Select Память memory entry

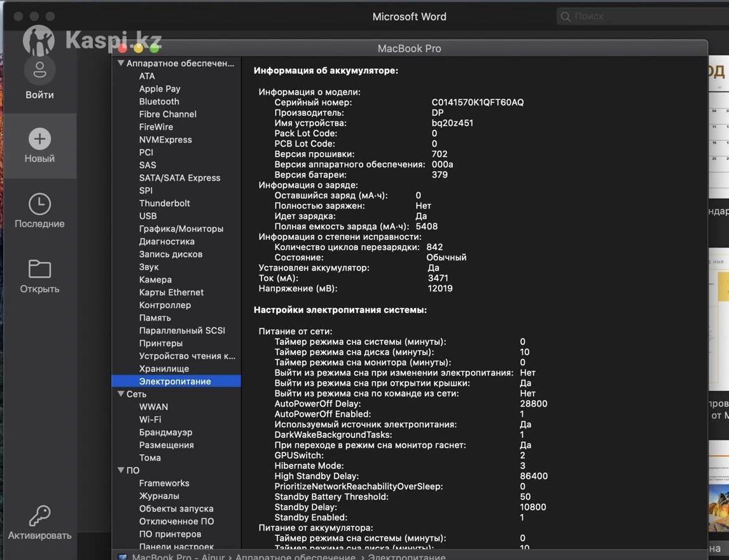tap(155, 318)
